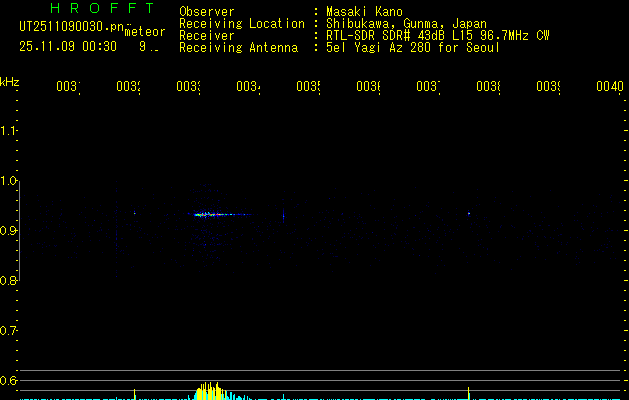The width and height of the screenshot is (629, 400).
Task: Click the yellow intensity spike below the 0032 echo
Action: 134,394
